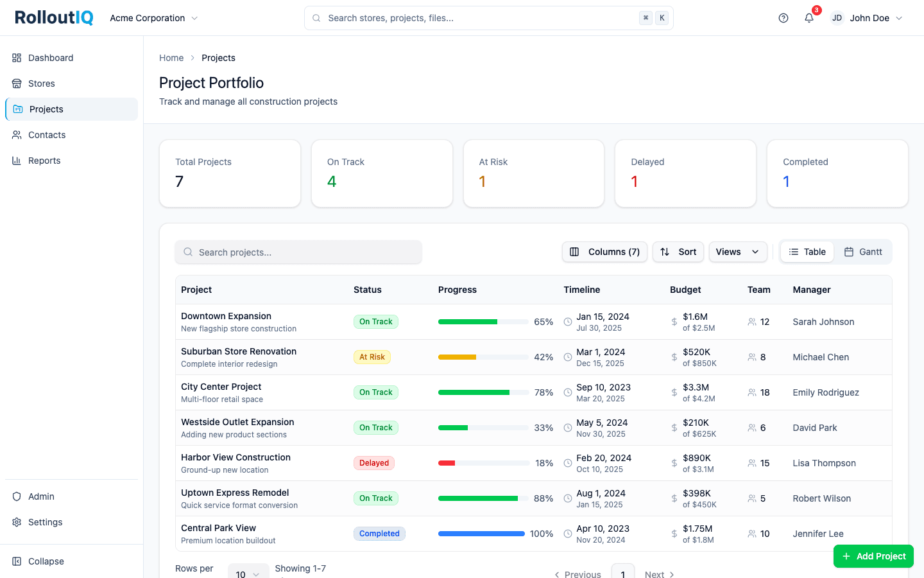Open the Acme Corporation workspace dropdown
Image resolution: width=924 pixels, height=578 pixels.
tap(153, 18)
